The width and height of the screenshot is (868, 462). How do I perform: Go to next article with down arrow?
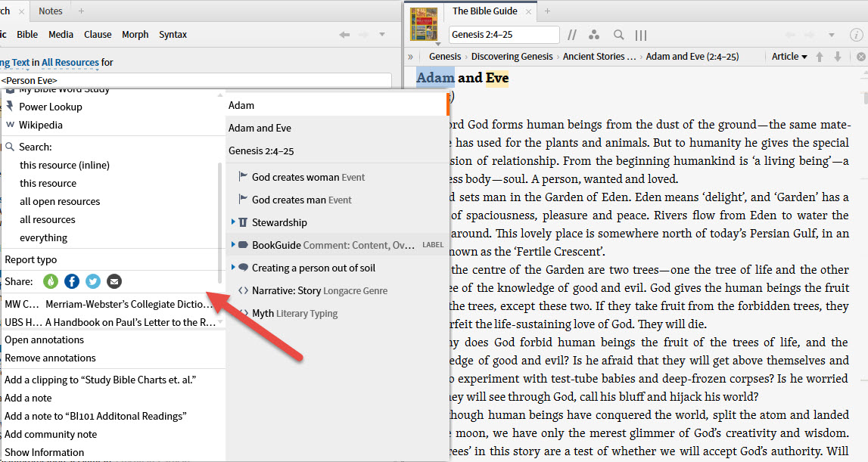[x=838, y=57]
